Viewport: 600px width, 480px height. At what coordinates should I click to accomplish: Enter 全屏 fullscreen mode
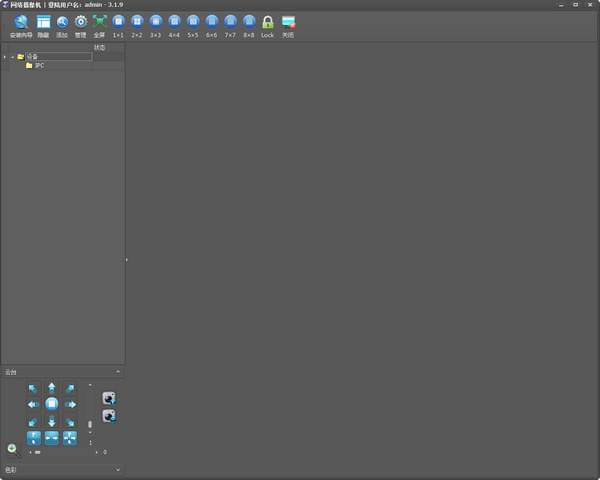tap(99, 22)
